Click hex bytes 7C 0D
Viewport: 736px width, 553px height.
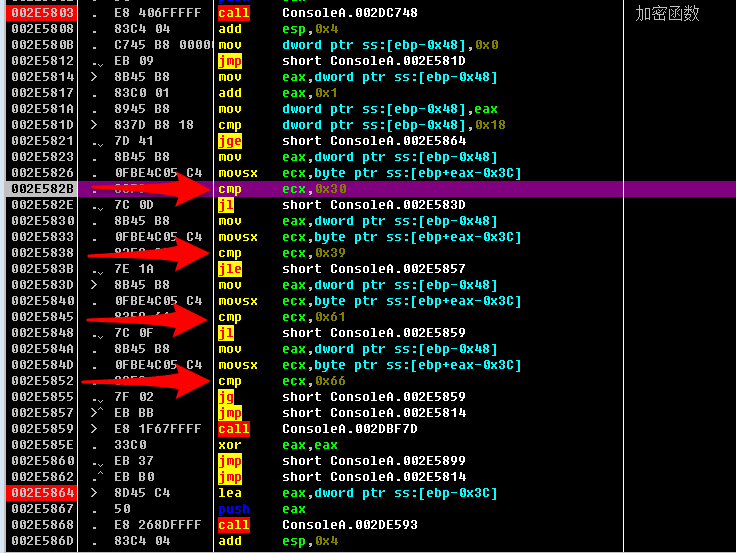click(134, 205)
